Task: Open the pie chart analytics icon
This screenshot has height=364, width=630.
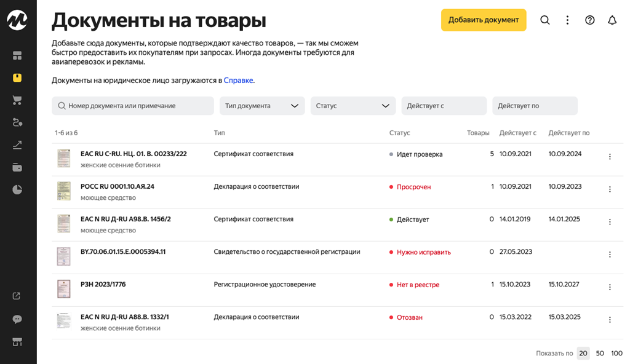Action: coord(17,190)
